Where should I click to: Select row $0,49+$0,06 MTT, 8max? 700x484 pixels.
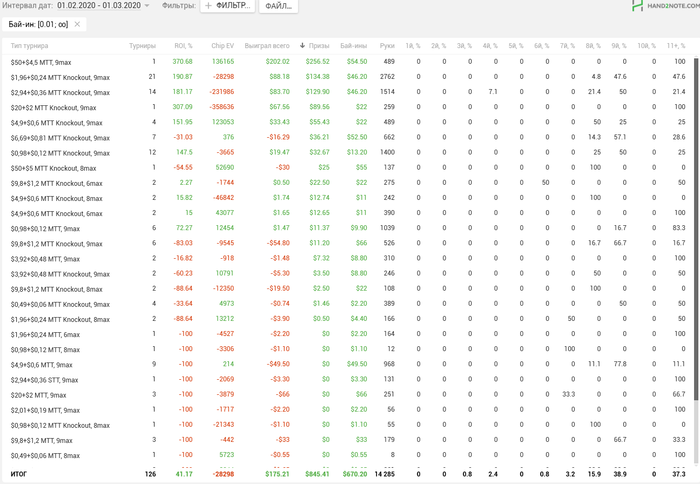(348, 455)
